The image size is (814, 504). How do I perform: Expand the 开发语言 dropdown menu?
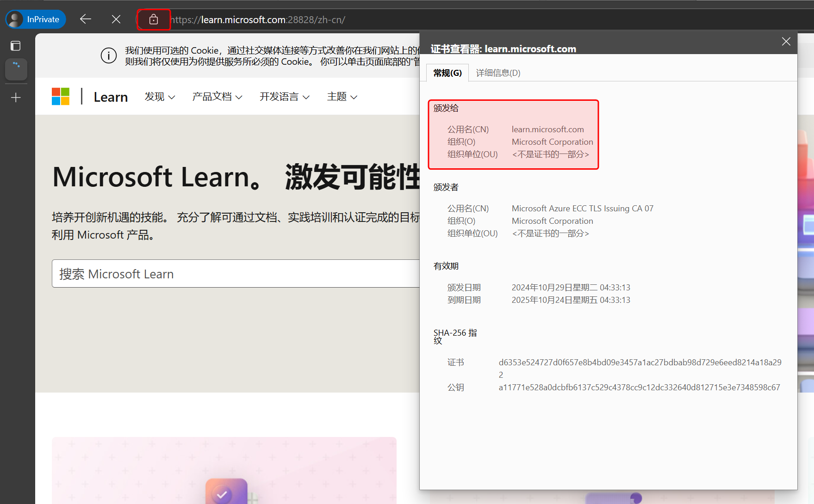[284, 97]
